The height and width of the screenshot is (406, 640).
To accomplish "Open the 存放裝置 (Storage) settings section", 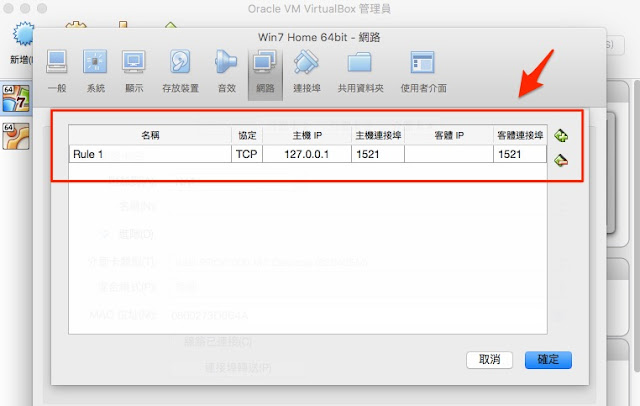I will [x=180, y=72].
